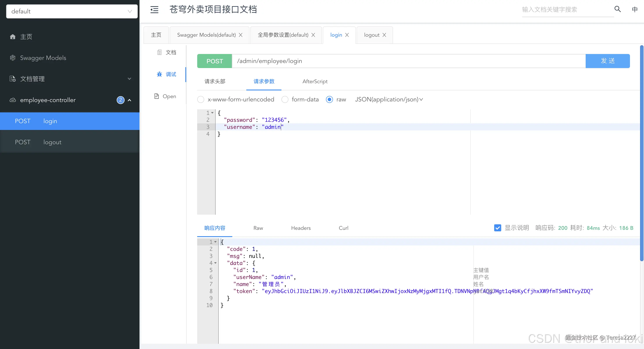This screenshot has width=644, height=349.
Task: Click the Open document icon
Action: 156,96
